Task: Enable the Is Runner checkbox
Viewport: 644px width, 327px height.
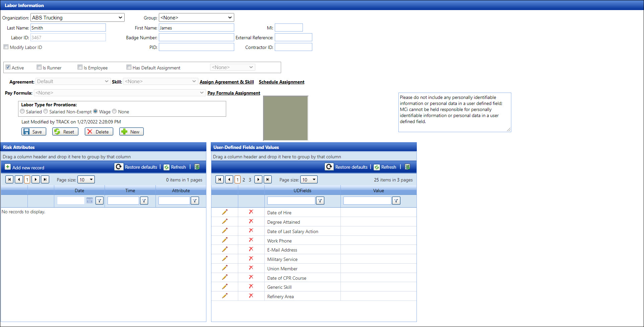Action: 39,67
